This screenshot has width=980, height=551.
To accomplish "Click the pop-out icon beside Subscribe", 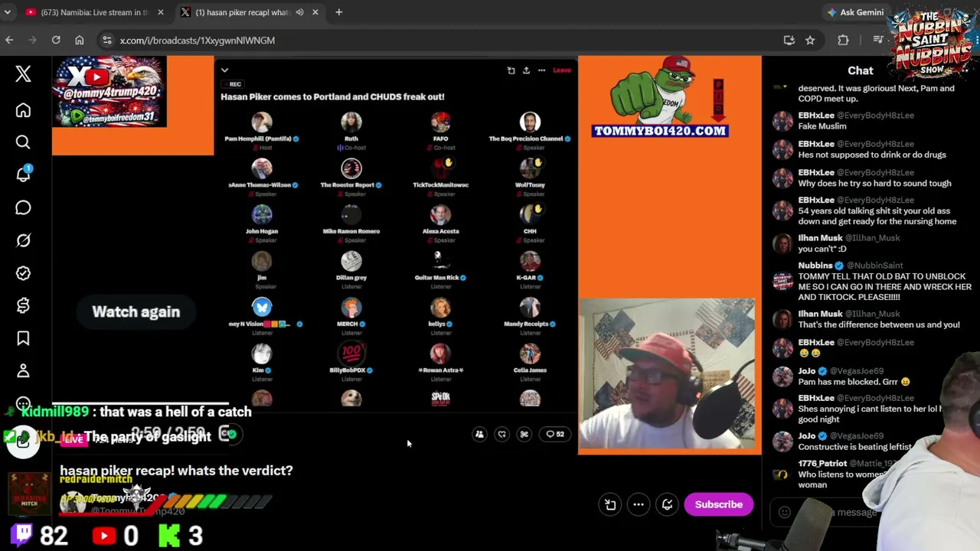I will (x=610, y=504).
